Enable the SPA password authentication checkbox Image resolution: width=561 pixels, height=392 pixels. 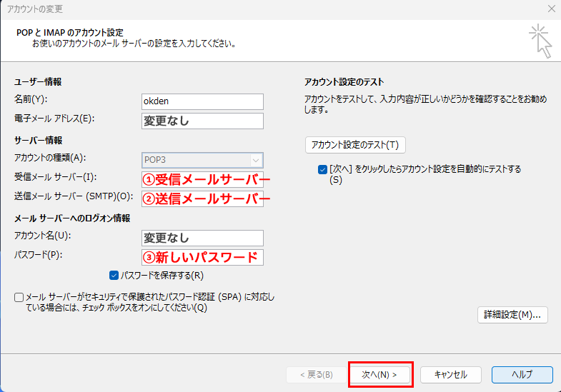[x=19, y=297]
